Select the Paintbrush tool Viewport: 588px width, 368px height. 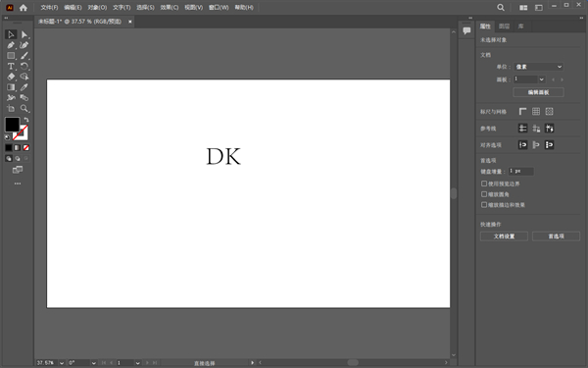24,56
